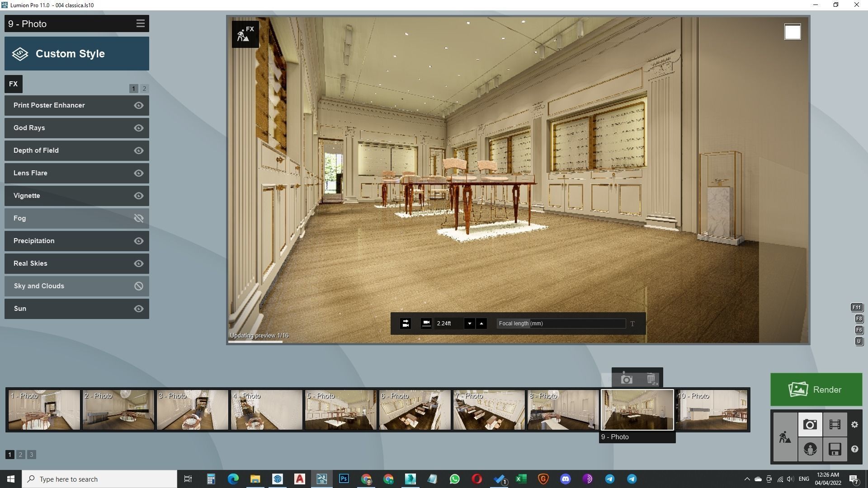
Task: Toggle God Rays visibility eye
Action: coord(139,128)
